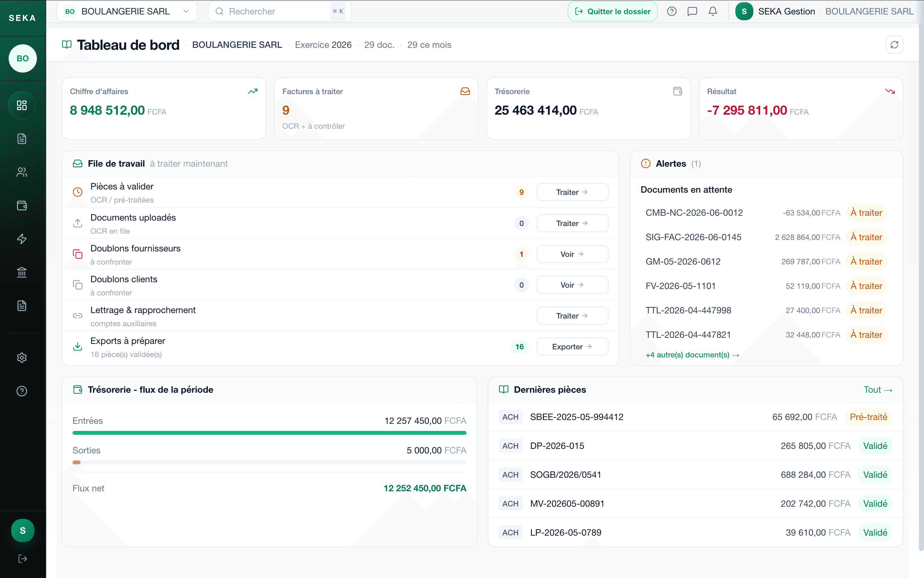Open the bank building icon in sidebar

coord(22,272)
